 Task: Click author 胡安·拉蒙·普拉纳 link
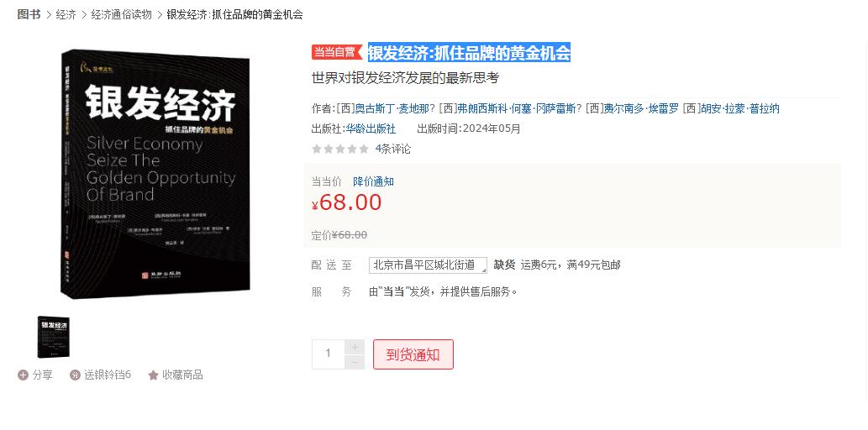click(739, 108)
